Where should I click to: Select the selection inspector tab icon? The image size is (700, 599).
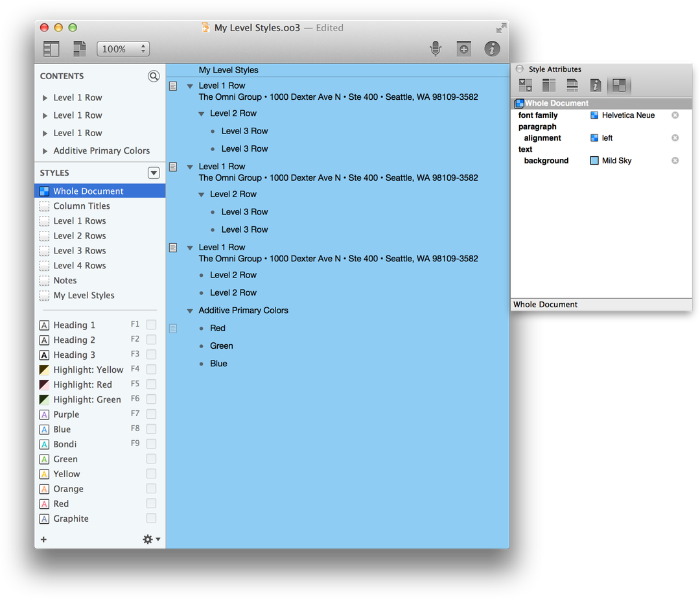click(x=526, y=85)
